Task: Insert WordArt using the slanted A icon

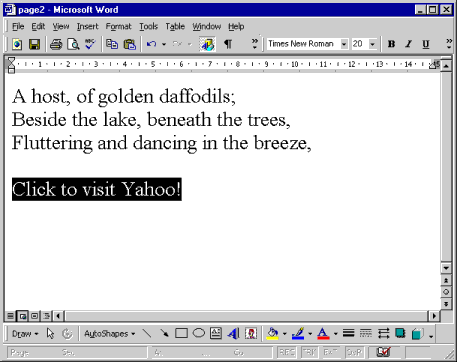Action: (233, 334)
